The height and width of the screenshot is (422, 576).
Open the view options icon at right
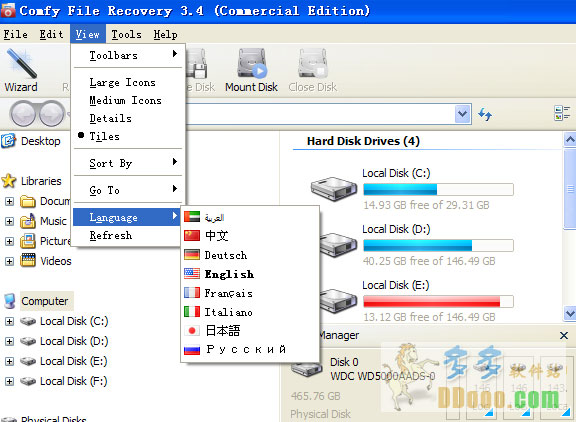click(562, 113)
